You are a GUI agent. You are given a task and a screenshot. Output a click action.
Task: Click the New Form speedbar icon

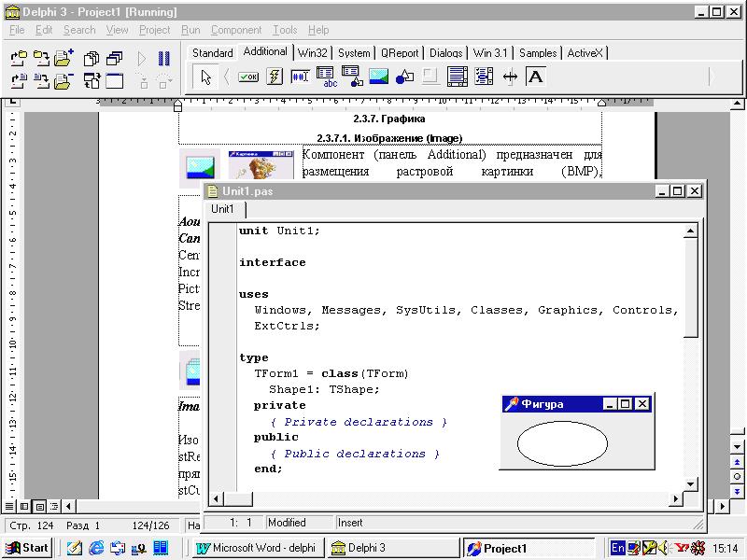point(114,81)
